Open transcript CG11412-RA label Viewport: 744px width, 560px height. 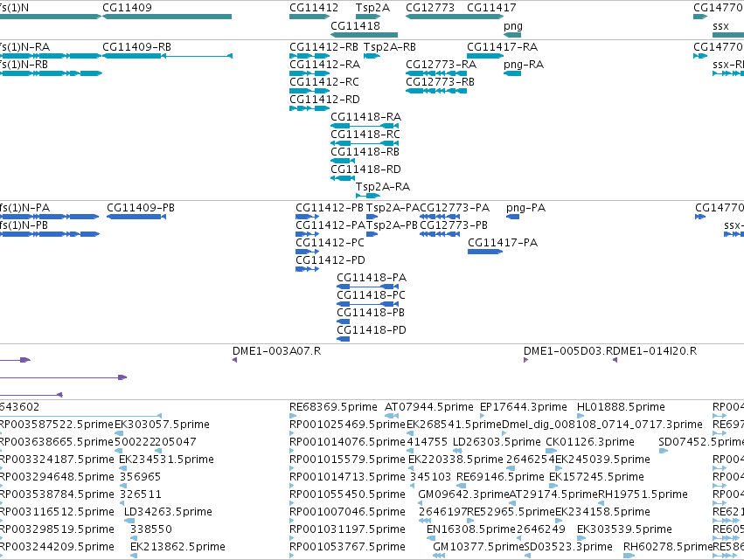click(324, 65)
